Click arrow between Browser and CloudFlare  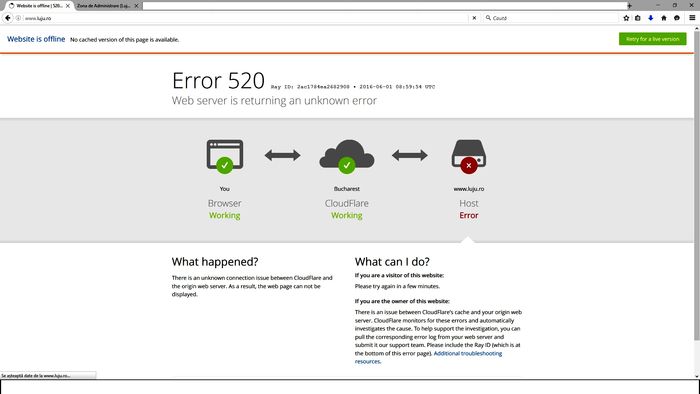pos(282,155)
